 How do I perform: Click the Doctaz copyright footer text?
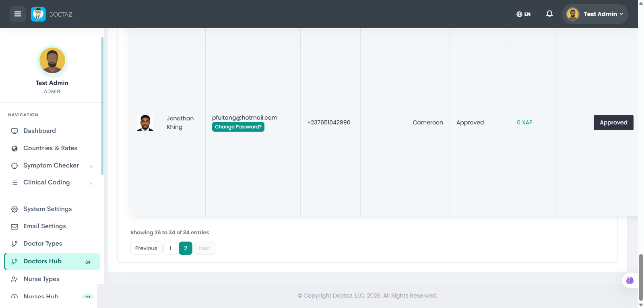tap(367, 296)
